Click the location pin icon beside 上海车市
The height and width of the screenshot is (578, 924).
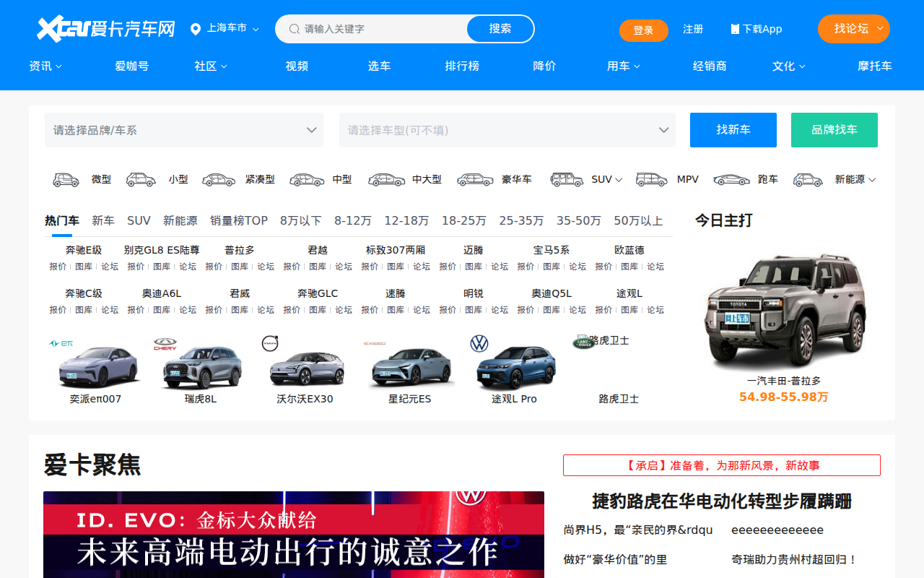click(195, 29)
